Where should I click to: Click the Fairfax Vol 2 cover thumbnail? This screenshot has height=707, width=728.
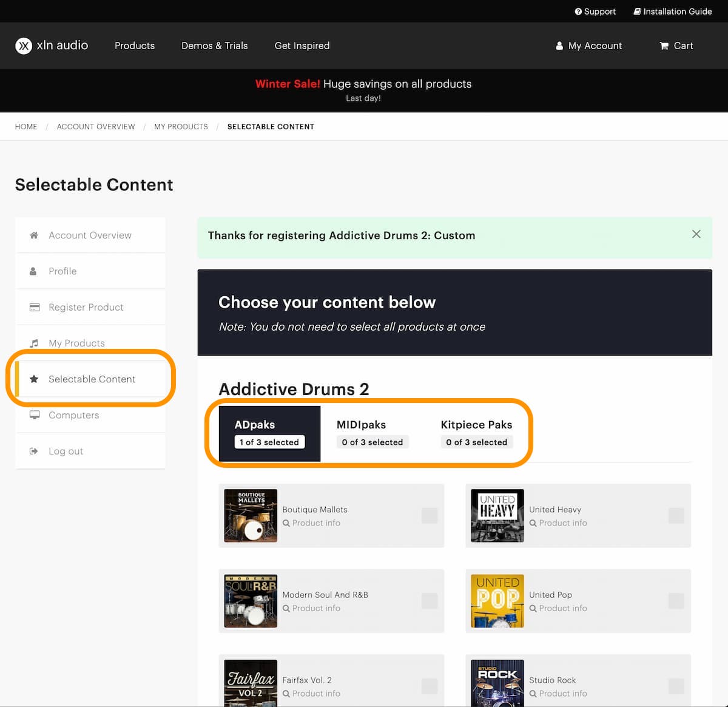(251, 683)
